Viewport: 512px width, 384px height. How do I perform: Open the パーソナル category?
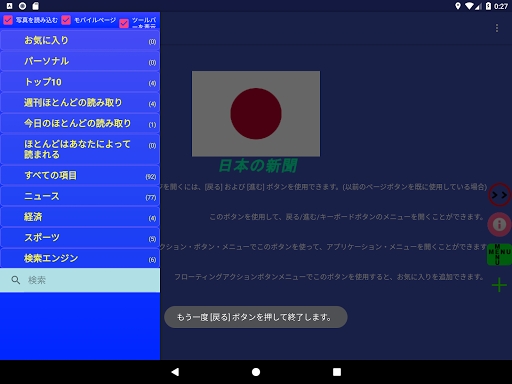80,61
